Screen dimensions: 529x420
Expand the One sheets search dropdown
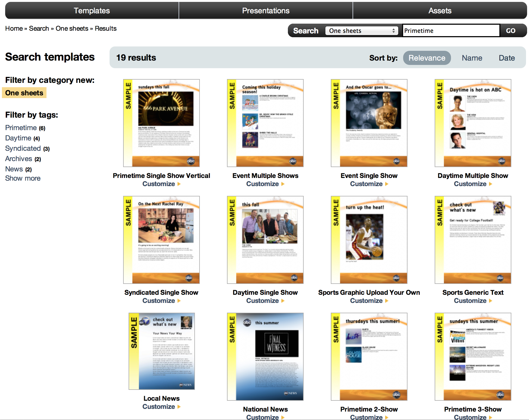coord(362,31)
